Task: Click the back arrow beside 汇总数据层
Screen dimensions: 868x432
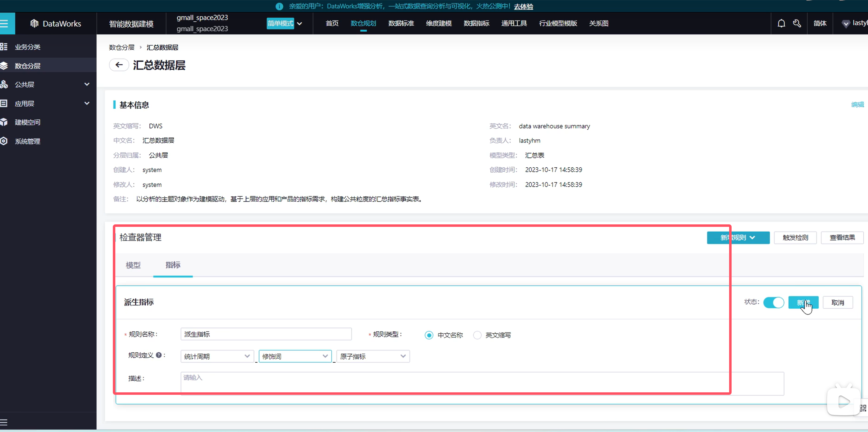Action: tap(119, 65)
